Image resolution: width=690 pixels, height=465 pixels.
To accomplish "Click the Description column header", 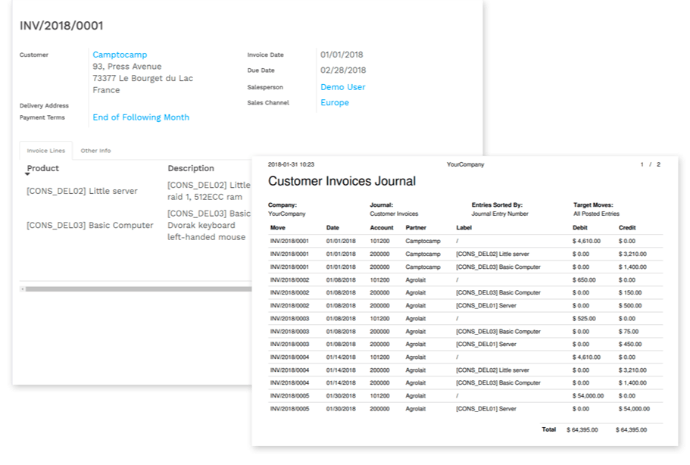I will (191, 168).
